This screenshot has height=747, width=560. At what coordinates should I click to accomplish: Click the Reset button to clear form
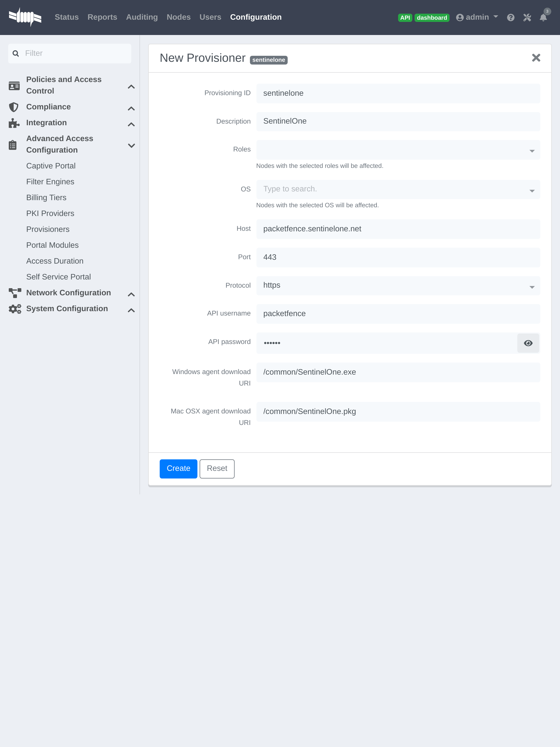217,468
